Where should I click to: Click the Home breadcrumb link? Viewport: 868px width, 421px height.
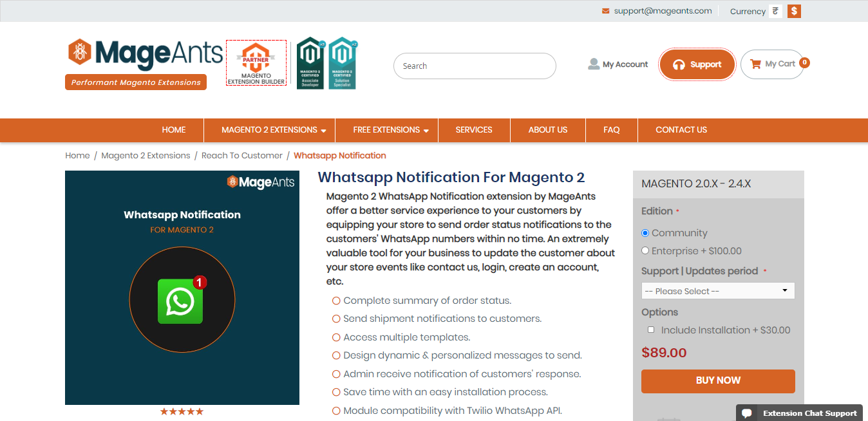(x=77, y=156)
